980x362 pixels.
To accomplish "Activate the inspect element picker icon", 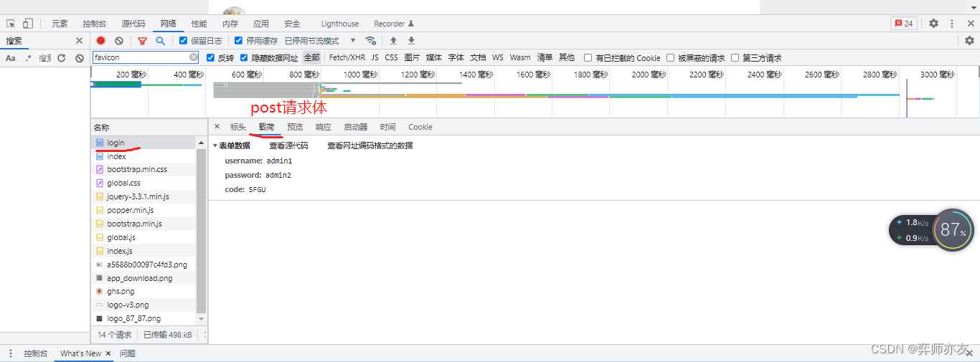I will (11, 24).
